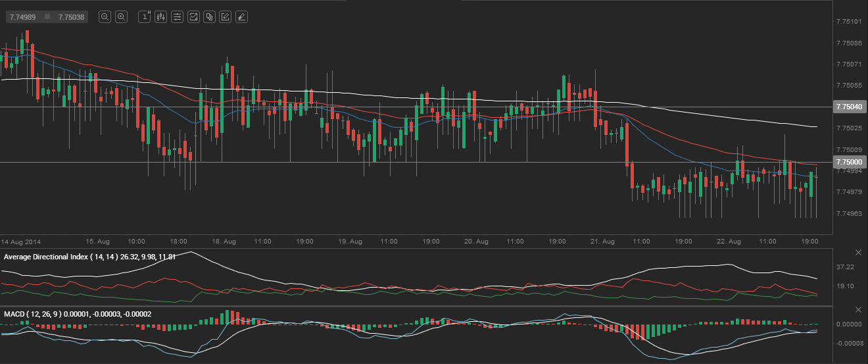Click the 7.75000 price level marker
868x364 pixels.
pos(848,162)
